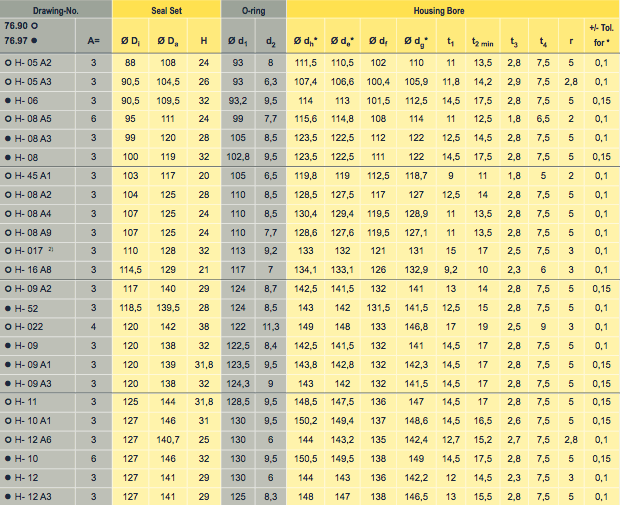This screenshot has height=505, width=620.
Task: Select the filled circle marker before H- 52
Action: click(x=8, y=308)
